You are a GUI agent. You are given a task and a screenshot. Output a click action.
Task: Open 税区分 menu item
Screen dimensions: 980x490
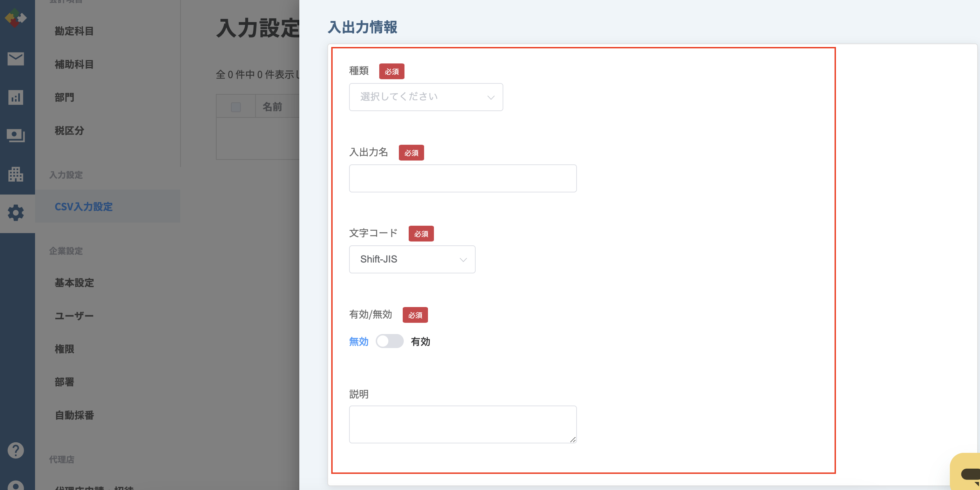pos(69,130)
